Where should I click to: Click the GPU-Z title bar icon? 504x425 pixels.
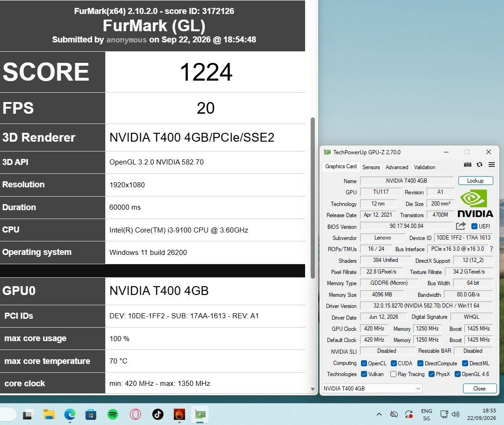(327, 152)
